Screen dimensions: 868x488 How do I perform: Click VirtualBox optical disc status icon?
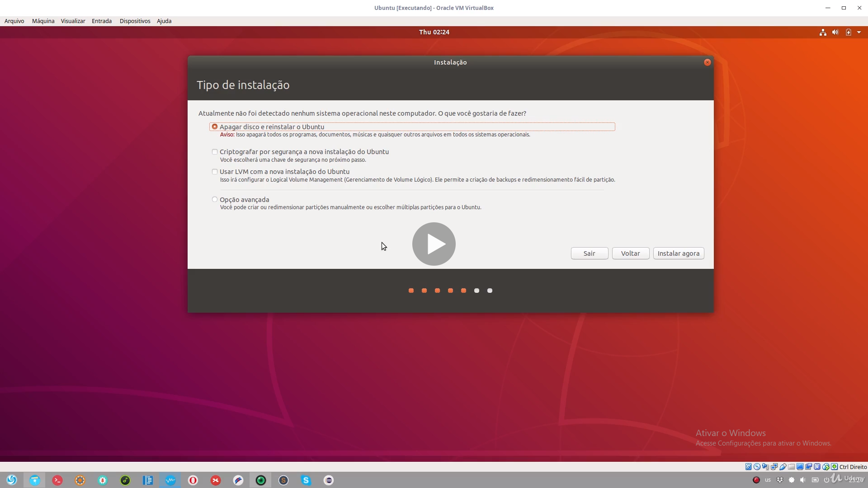click(x=757, y=467)
